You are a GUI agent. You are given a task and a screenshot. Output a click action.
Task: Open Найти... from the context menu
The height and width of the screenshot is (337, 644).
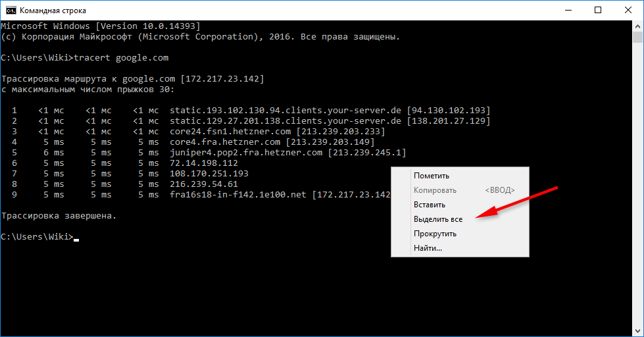(428, 248)
